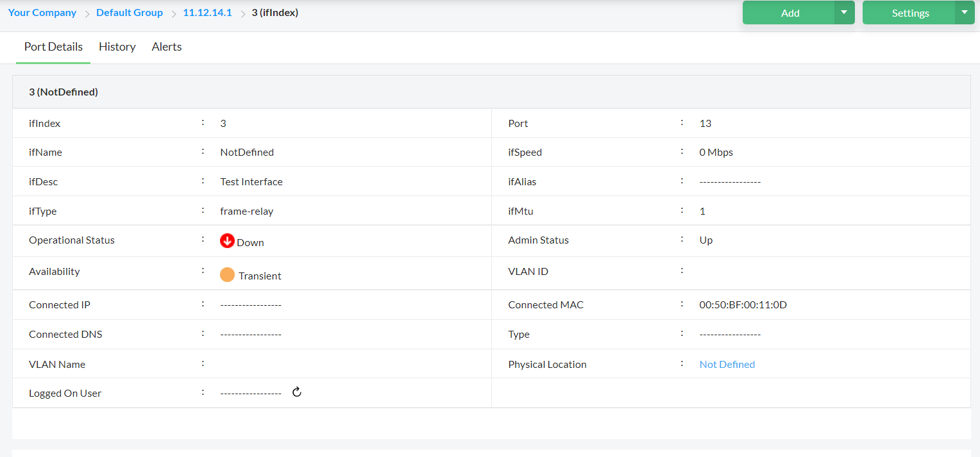
Task: Click the Test Interface ifDesc value
Action: [251, 182]
